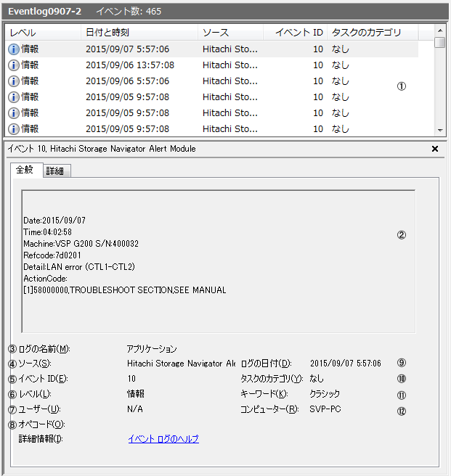Select event dated 2015/09/06 5:57:06
Viewport: 451px width, 476px height.
[x=212, y=81]
